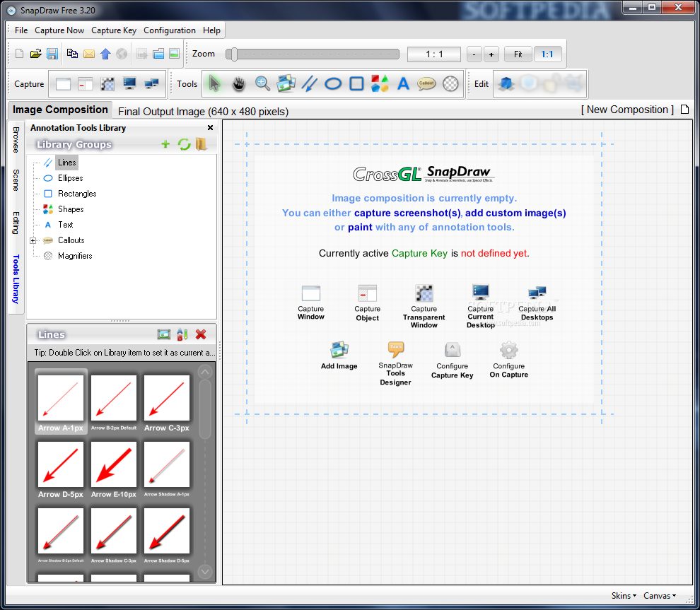Switch to the Editing side tab
700x610 pixels.
tap(16, 223)
